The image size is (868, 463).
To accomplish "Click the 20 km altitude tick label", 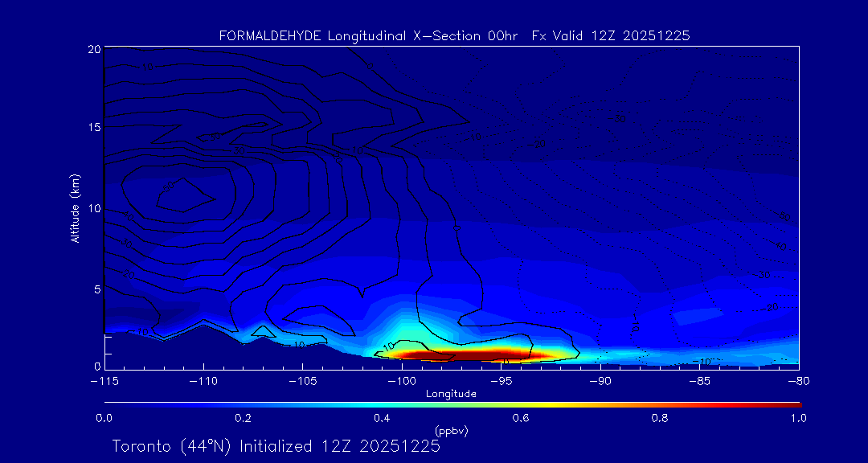I will (93, 50).
